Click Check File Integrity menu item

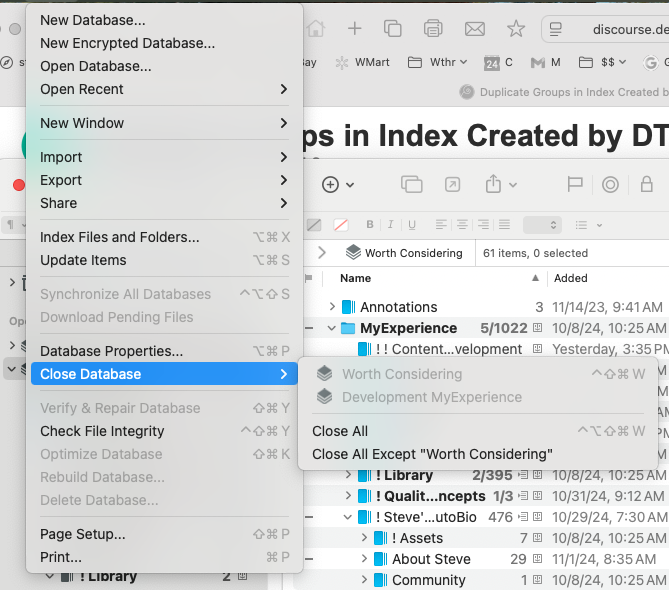pos(102,431)
